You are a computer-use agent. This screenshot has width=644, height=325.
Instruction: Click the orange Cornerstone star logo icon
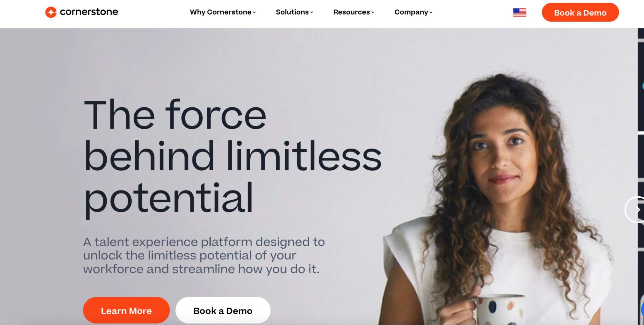pos(51,12)
